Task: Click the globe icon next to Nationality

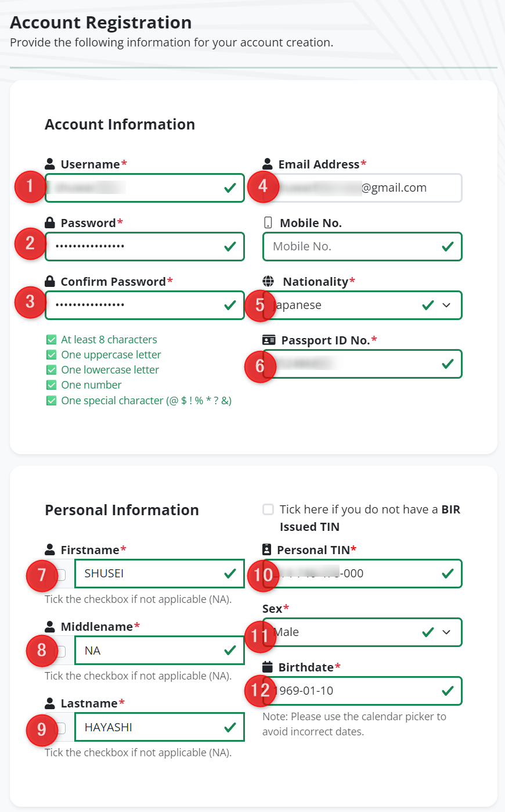Action: point(268,282)
